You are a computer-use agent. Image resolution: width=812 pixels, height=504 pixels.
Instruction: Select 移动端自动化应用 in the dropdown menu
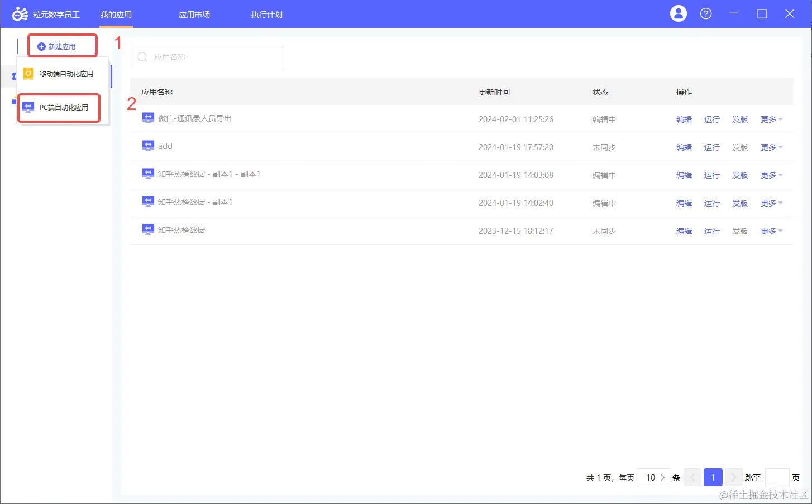click(x=63, y=74)
